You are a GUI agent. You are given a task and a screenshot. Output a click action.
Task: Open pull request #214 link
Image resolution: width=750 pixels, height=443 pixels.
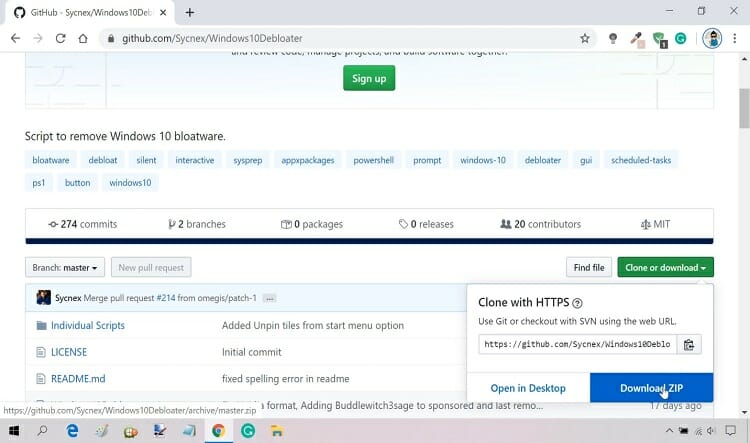click(x=166, y=298)
